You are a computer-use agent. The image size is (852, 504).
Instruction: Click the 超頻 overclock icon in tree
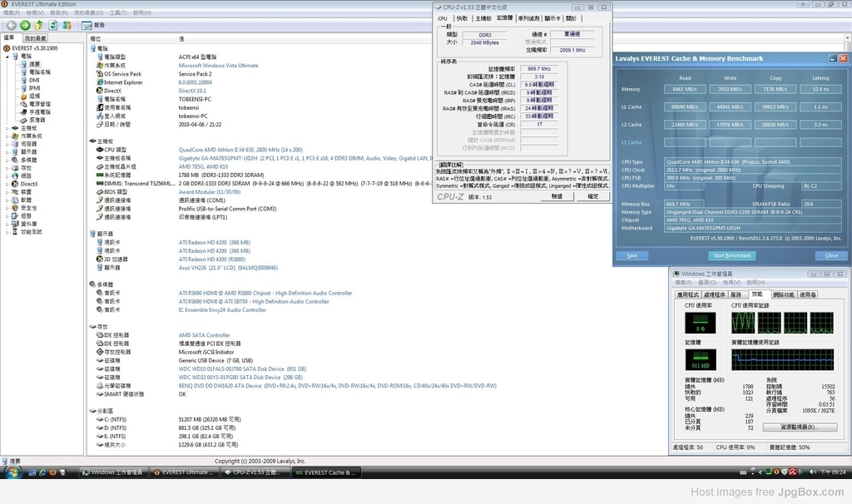(x=24, y=96)
